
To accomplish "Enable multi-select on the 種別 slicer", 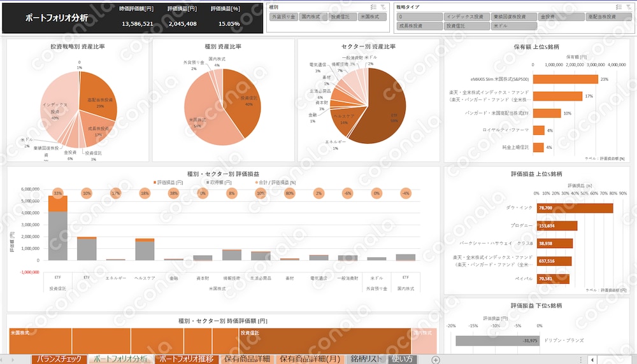I will click(x=373, y=7).
